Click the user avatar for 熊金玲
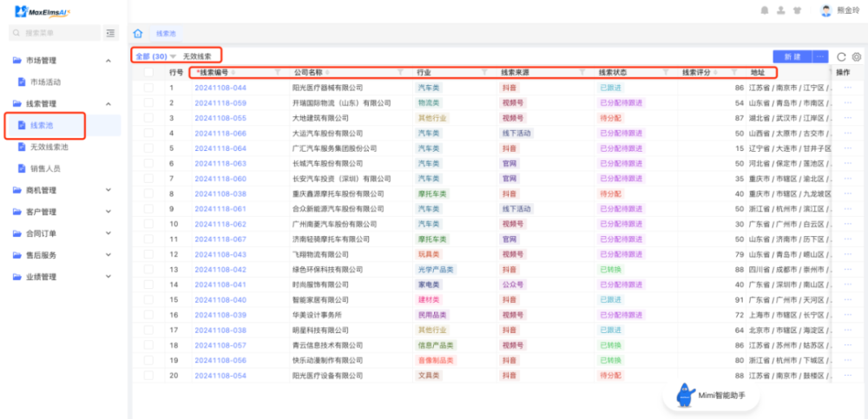 (x=826, y=10)
